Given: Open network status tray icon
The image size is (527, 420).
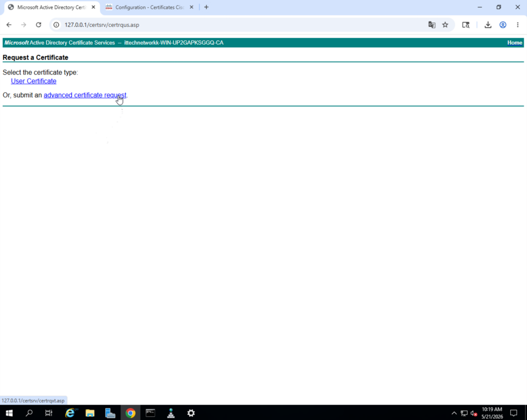Looking at the screenshot, I should click(x=464, y=413).
